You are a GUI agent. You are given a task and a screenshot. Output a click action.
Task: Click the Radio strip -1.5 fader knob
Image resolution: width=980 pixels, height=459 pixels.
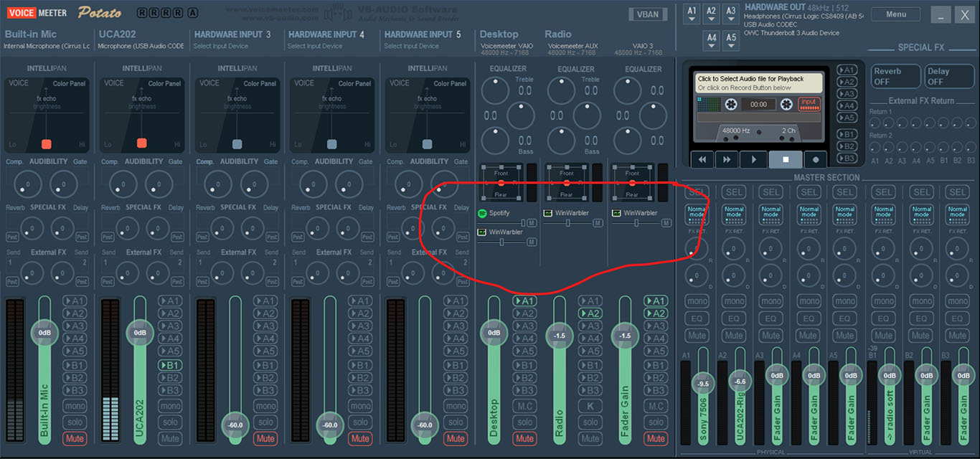click(560, 336)
